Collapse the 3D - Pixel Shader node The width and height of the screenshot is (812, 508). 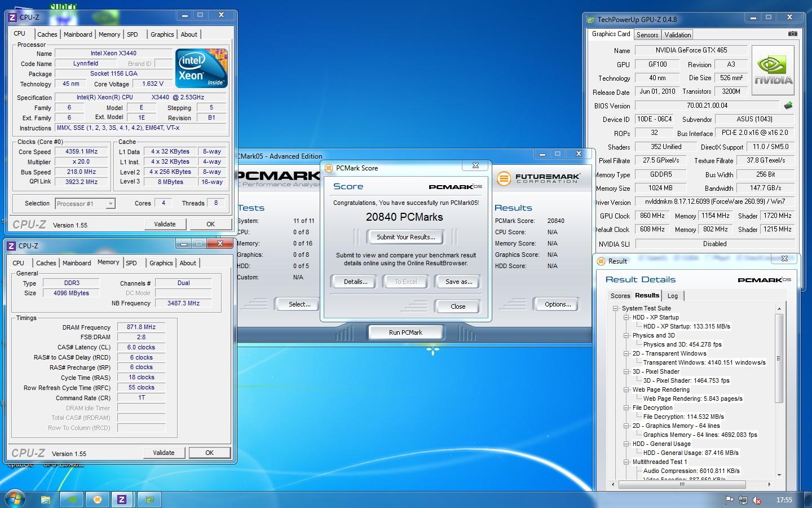626,371
